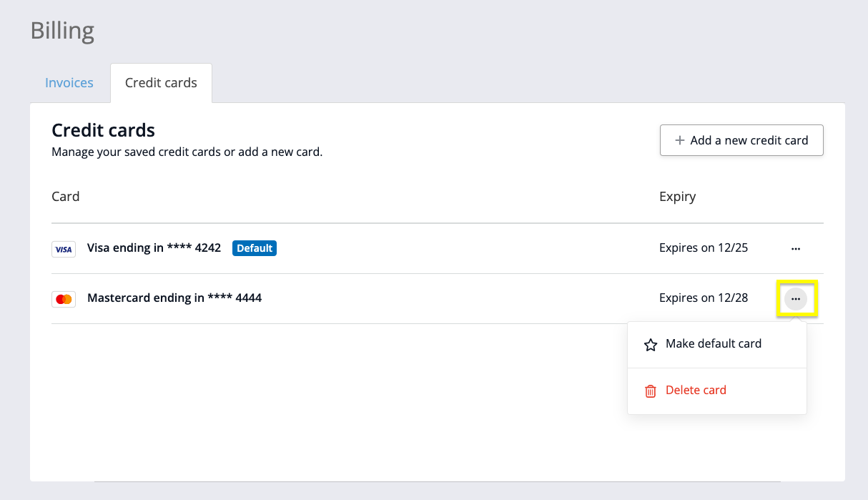Switch to the Invoices tab
This screenshot has height=500, width=868.
(x=69, y=83)
